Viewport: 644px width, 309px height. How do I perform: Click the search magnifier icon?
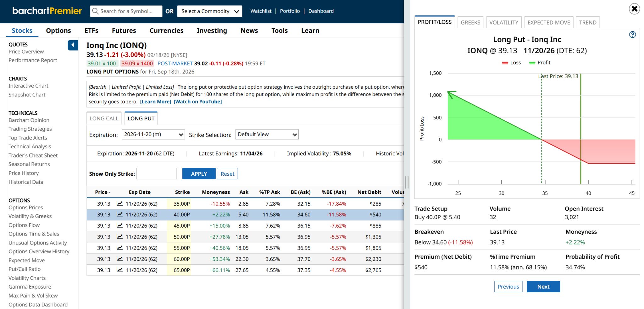click(x=95, y=11)
